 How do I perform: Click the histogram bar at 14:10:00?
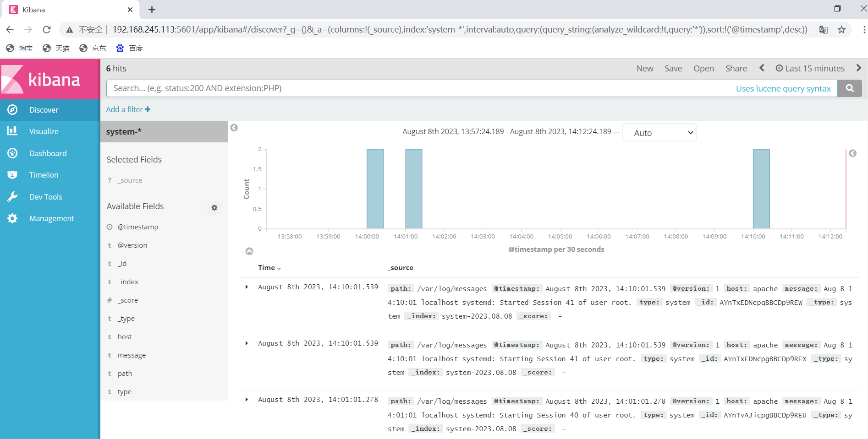pos(761,189)
